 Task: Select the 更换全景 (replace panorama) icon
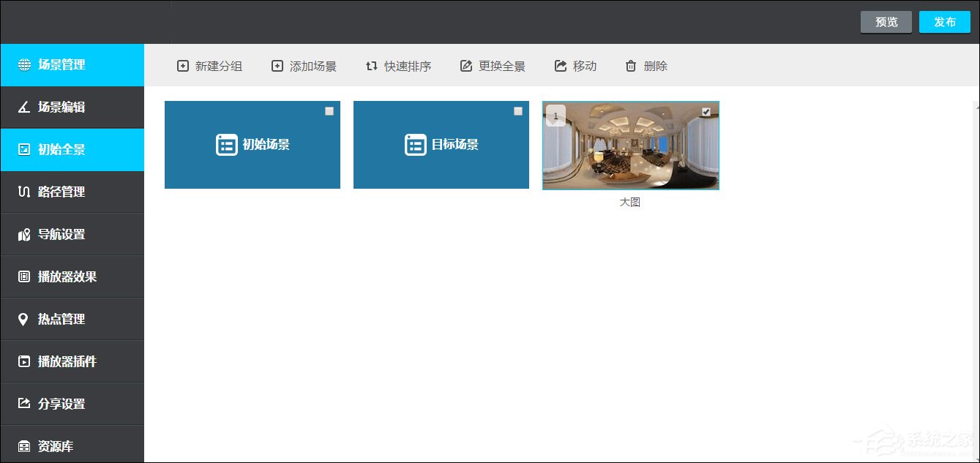[x=466, y=65]
